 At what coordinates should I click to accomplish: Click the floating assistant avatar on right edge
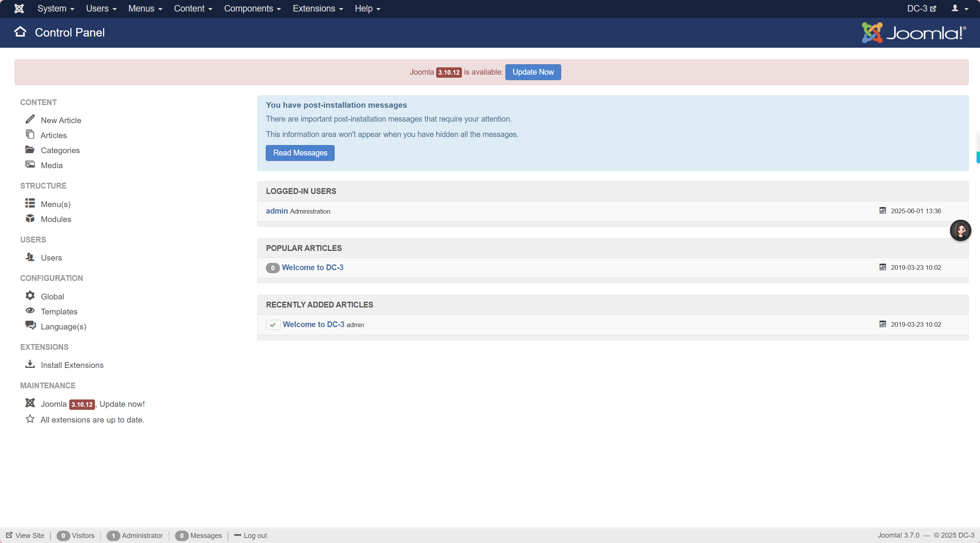tap(960, 231)
